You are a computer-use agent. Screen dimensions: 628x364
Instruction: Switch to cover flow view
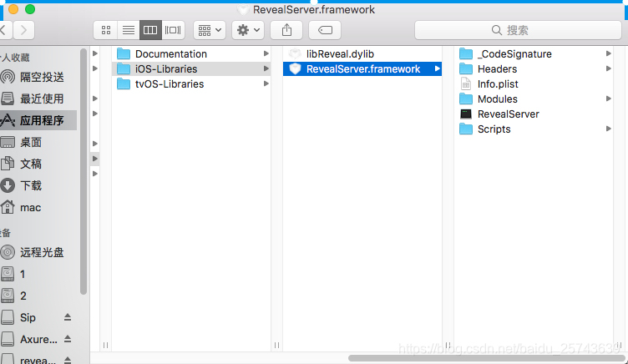[173, 30]
